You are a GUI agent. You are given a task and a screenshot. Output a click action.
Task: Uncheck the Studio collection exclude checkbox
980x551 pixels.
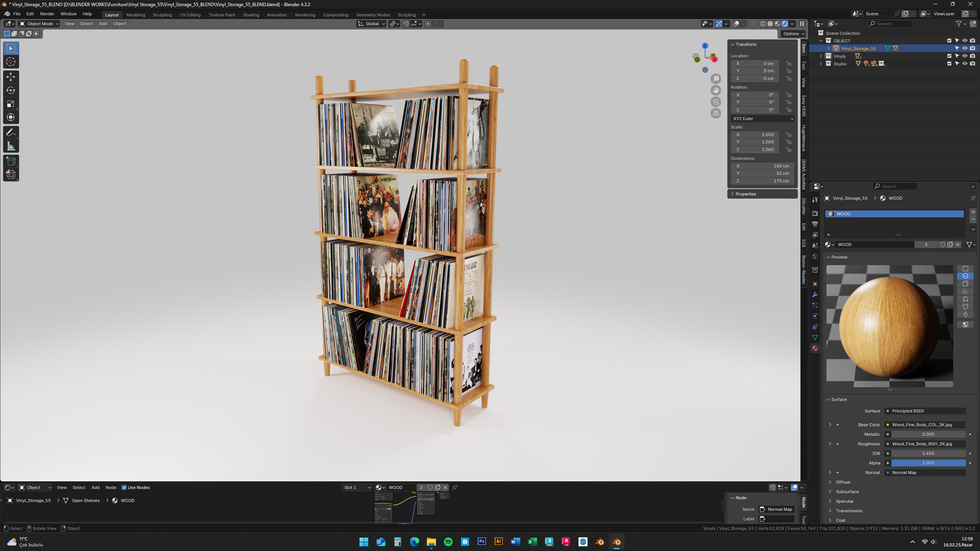tap(949, 64)
